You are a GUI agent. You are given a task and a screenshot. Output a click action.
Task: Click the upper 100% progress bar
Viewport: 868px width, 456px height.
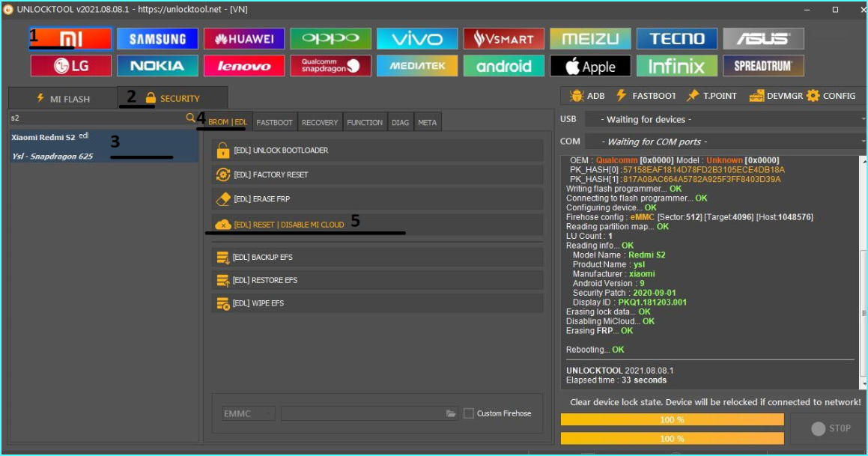[x=672, y=420]
